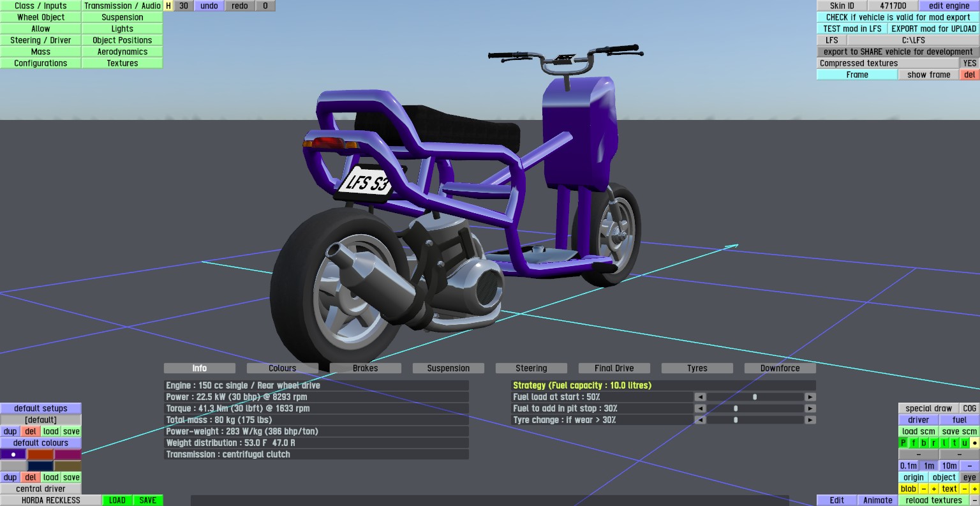The height and width of the screenshot is (506, 980).
Task: Click the yellow dot button after the u flag
Action: [975, 443]
